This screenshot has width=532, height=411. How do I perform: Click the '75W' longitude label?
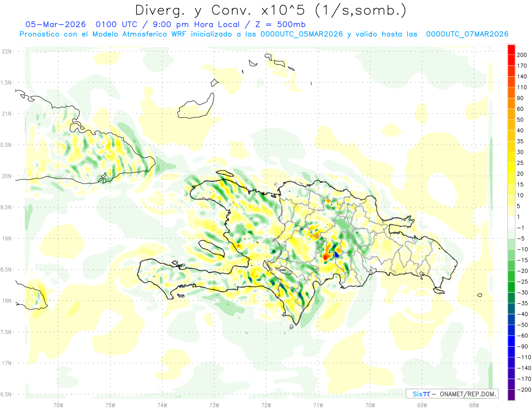[x=110, y=405]
